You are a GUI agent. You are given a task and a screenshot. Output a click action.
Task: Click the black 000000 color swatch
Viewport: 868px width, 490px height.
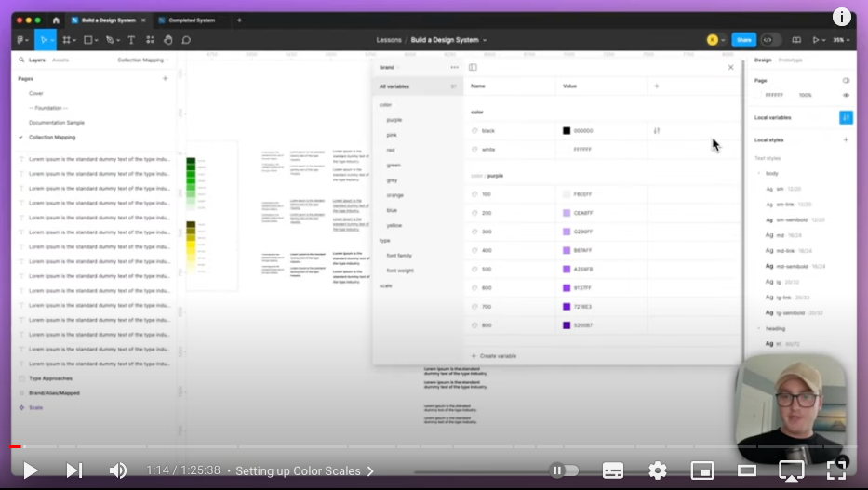click(567, 131)
